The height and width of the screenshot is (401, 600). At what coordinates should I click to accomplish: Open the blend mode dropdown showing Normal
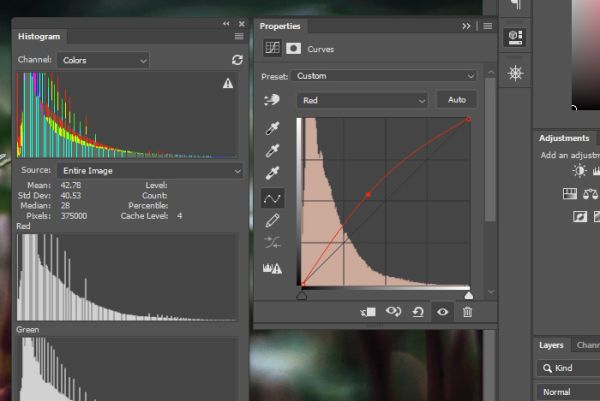click(x=568, y=392)
